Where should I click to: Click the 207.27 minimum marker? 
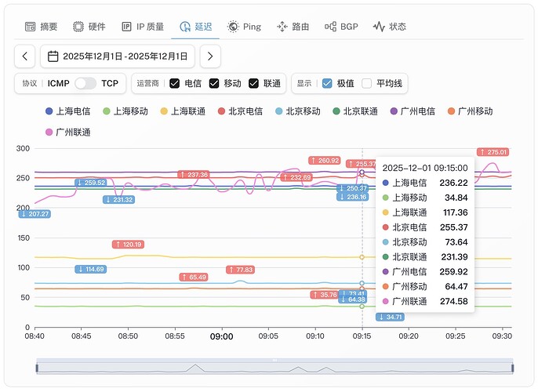(35, 214)
